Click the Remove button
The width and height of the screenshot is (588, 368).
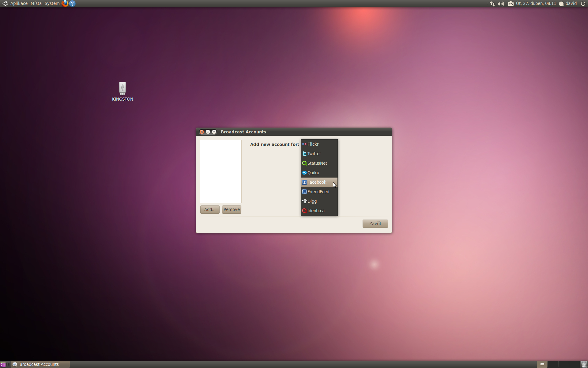(232, 209)
